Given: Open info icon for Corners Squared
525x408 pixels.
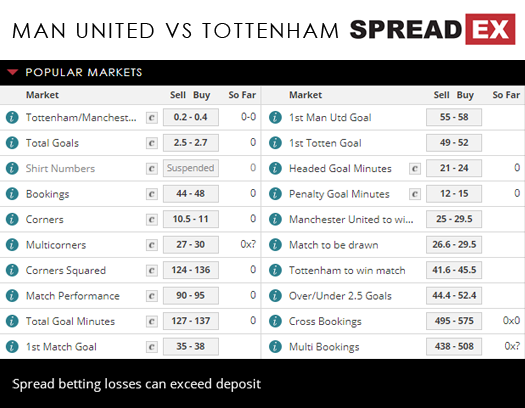Looking at the screenshot, I should [12, 270].
